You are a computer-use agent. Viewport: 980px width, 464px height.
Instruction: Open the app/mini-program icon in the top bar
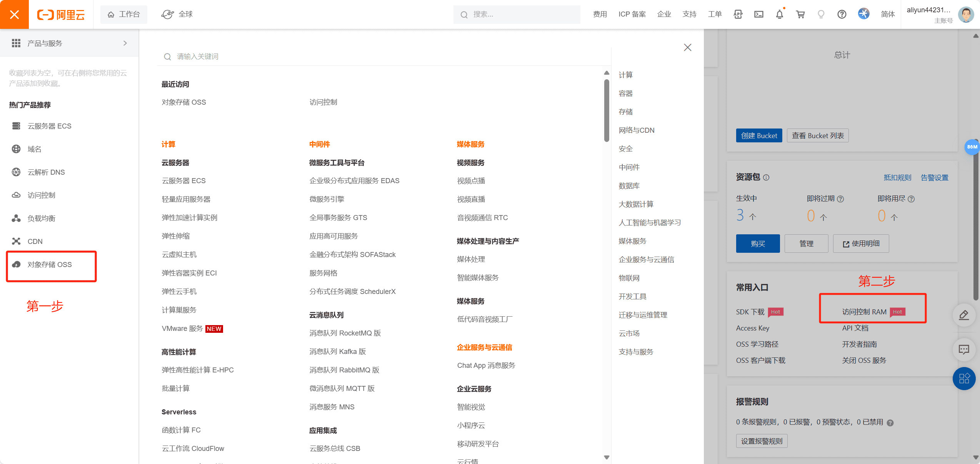[738, 14]
